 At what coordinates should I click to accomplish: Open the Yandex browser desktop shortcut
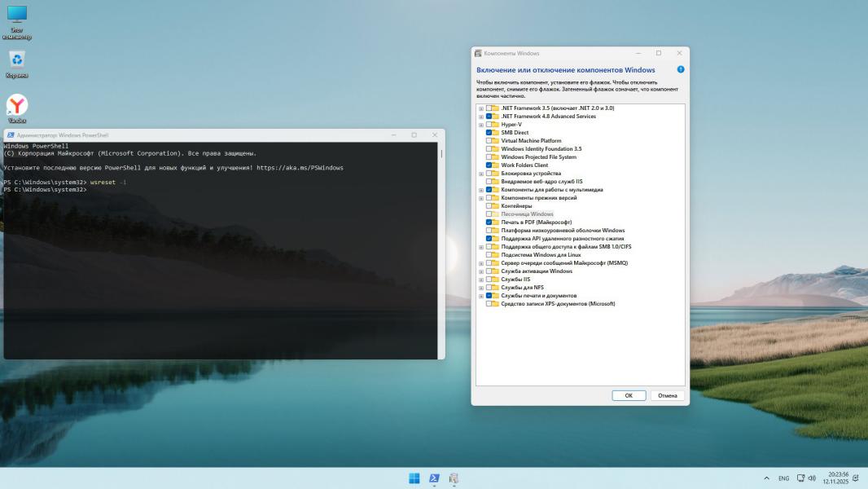point(17,106)
